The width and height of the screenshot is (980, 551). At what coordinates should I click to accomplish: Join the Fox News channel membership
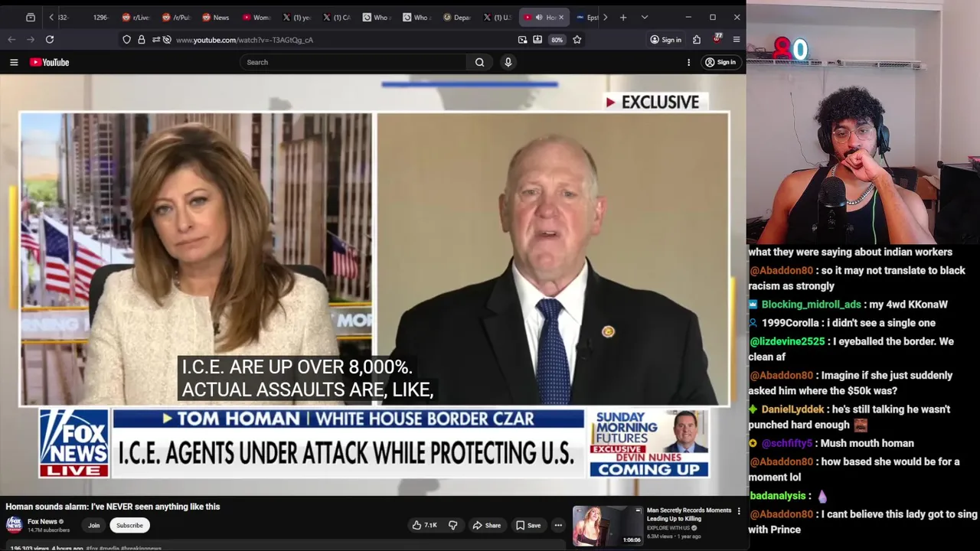(x=93, y=525)
